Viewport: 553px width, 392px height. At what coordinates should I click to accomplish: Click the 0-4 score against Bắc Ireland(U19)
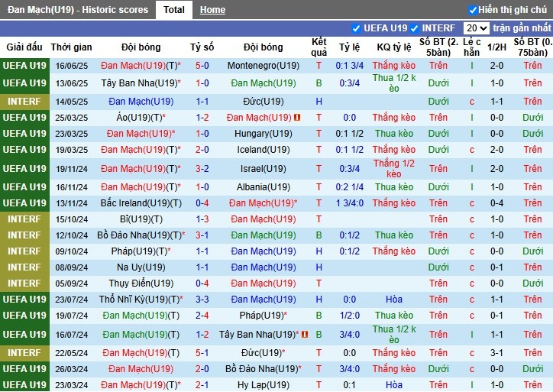coord(202,203)
